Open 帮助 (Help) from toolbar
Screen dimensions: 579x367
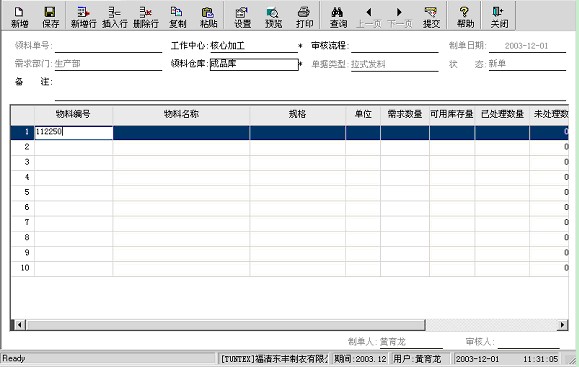pos(465,17)
